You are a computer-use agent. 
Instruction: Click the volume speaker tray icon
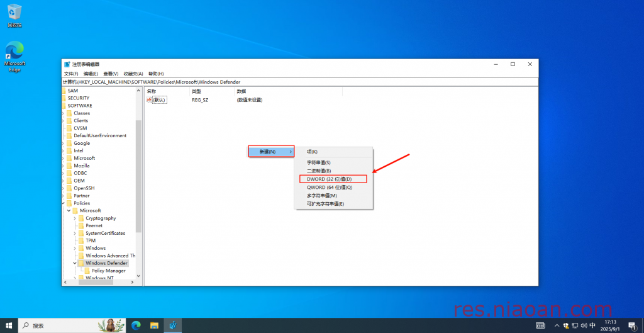point(583,325)
